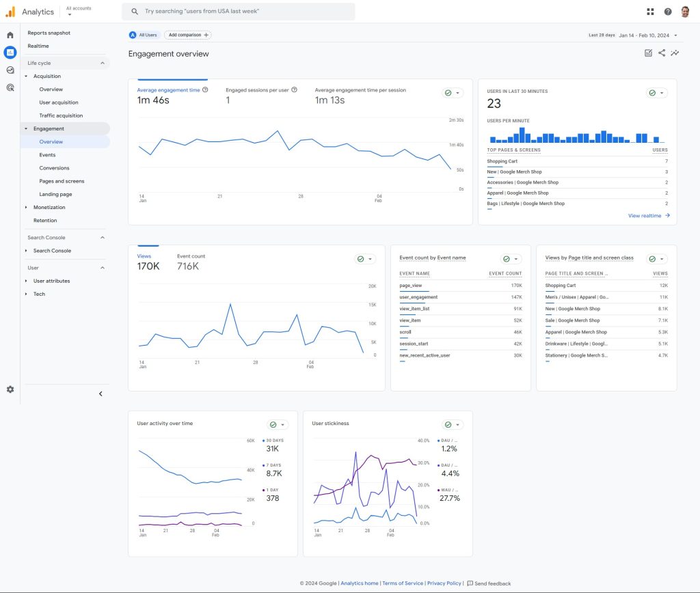Open Pages and screens report

(x=62, y=181)
